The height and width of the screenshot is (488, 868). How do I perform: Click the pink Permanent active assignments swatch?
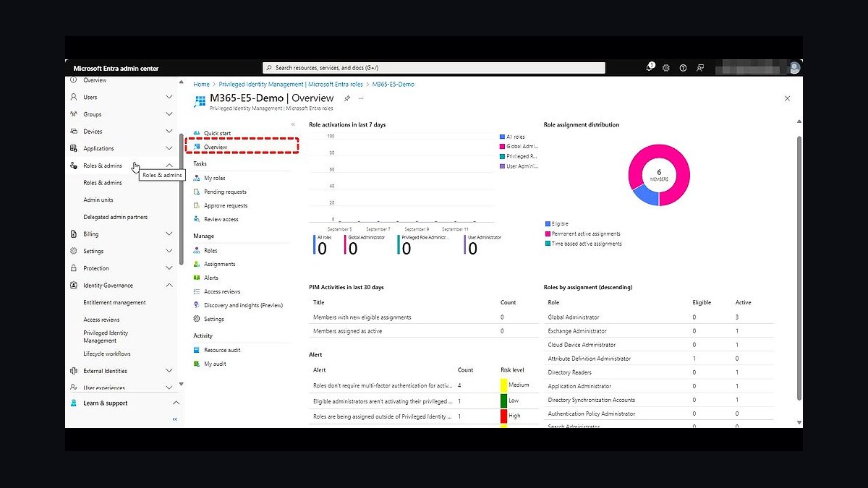coord(547,234)
